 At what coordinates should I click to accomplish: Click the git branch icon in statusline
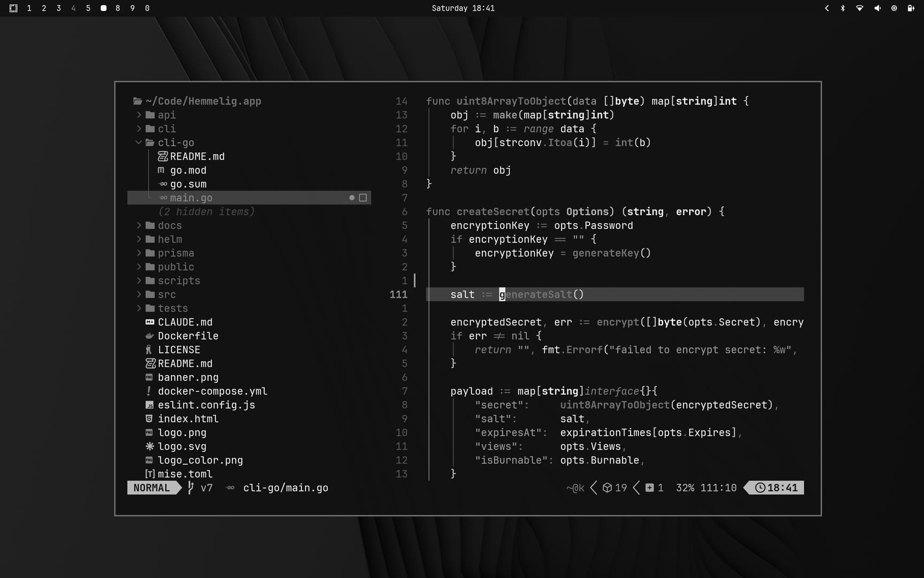[190, 488]
